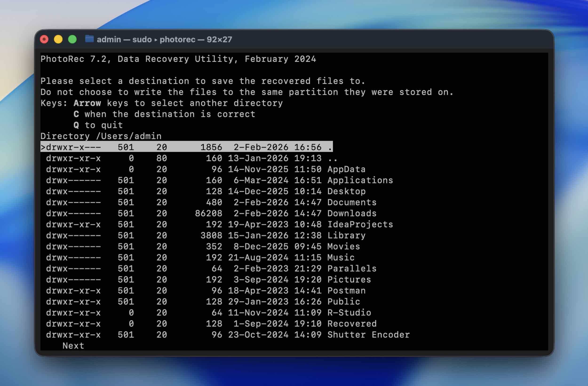Click the folder icon in title bar
Viewport: 588px width, 386px height.
point(89,39)
